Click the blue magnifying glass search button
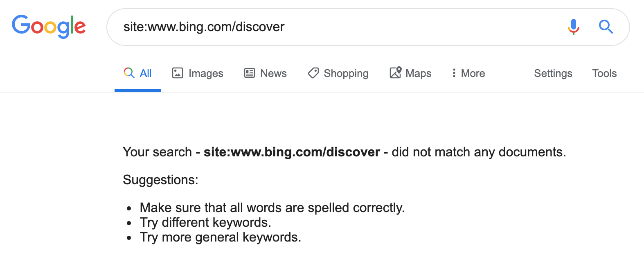 (x=606, y=27)
